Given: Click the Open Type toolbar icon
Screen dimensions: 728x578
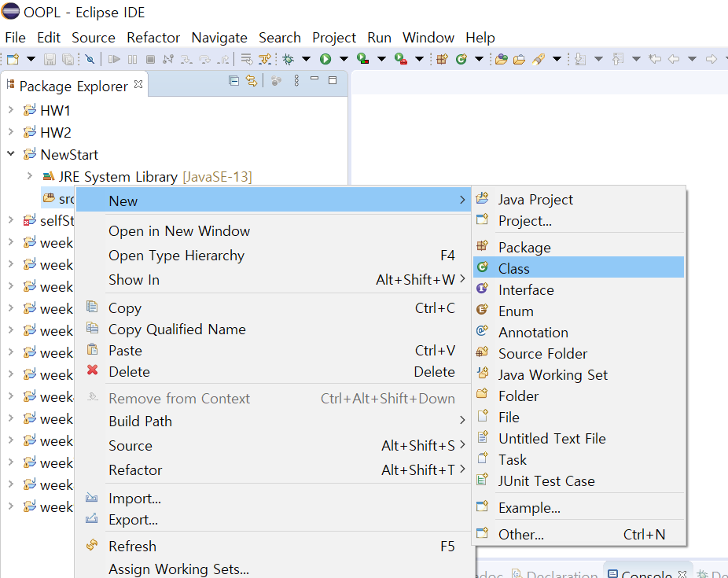Looking at the screenshot, I should pyautogui.click(x=501, y=59).
